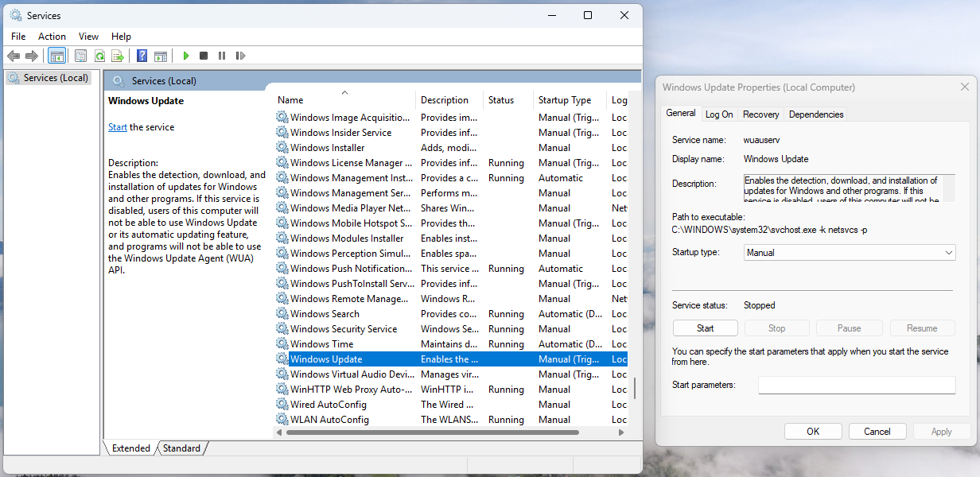
Task: Open Help using the blue question mark icon
Action: click(x=142, y=56)
